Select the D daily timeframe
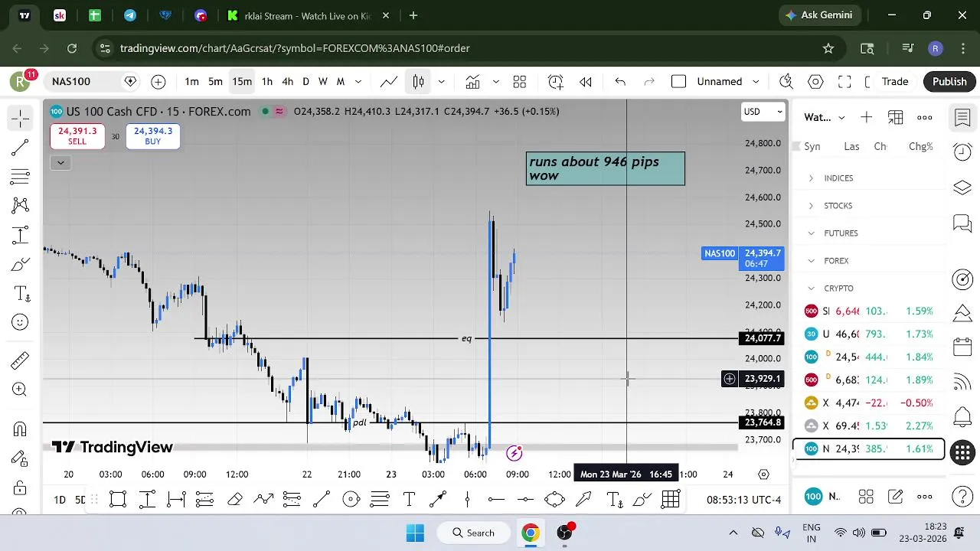Image resolution: width=980 pixels, height=551 pixels. (305, 82)
